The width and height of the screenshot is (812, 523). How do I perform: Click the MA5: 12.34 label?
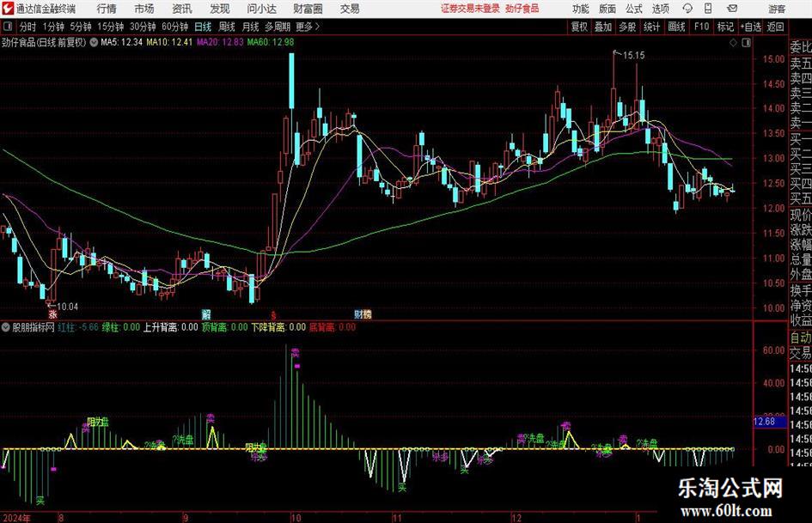pyautogui.click(x=121, y=42)
